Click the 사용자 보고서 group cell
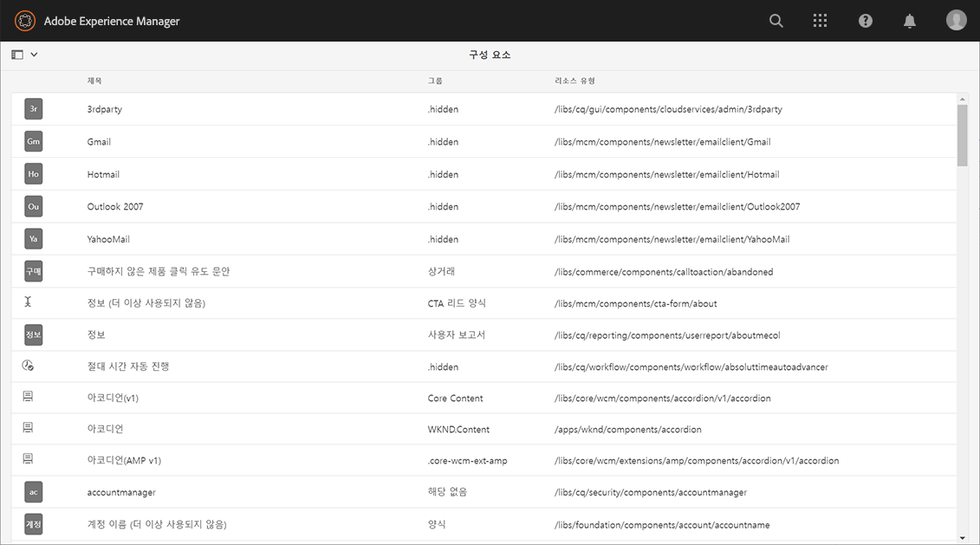 click(x=457, y=335)
